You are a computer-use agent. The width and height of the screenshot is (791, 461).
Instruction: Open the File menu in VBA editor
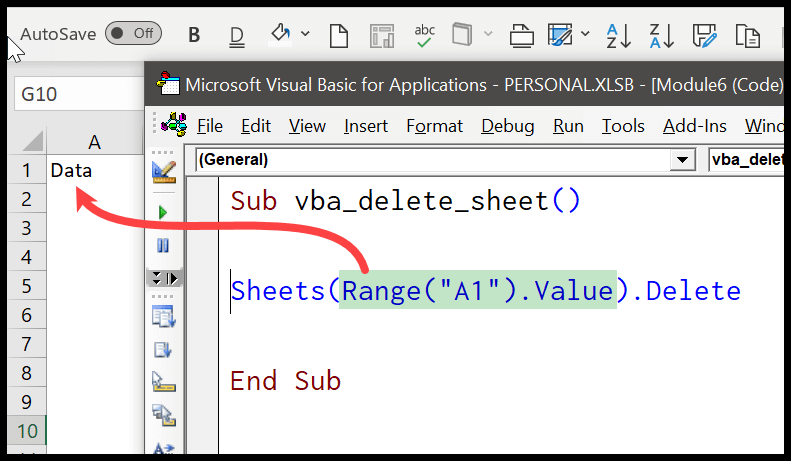tap(210, 126)
